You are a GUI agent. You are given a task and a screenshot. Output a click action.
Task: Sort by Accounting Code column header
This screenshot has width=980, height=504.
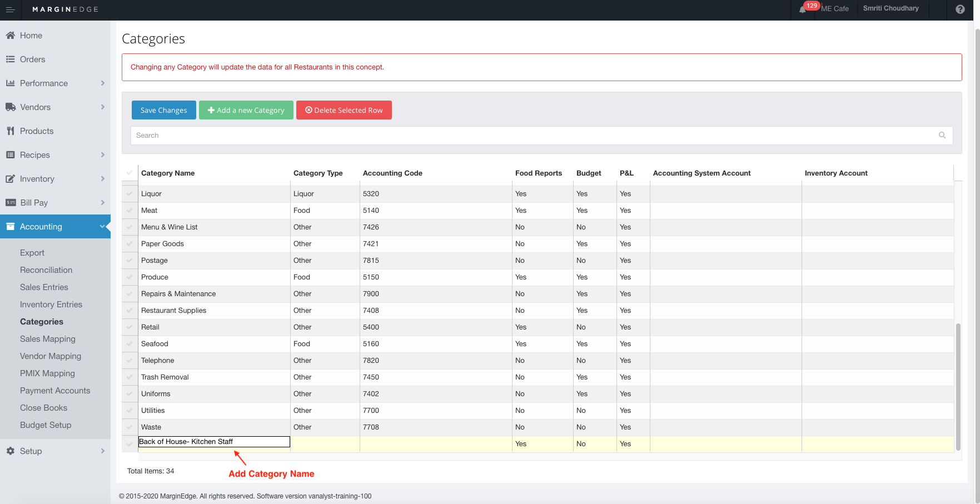click(392, 173)
